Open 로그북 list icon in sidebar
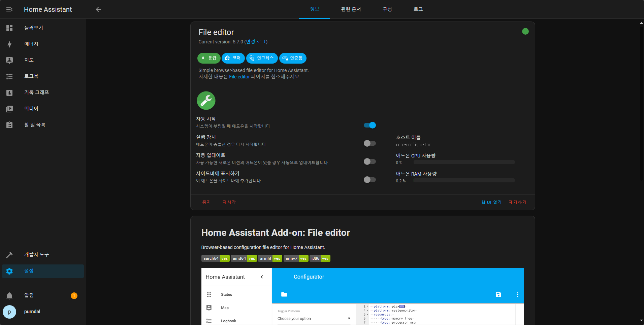The height and width of the screenshot is (325, 644). pos(9,76)
